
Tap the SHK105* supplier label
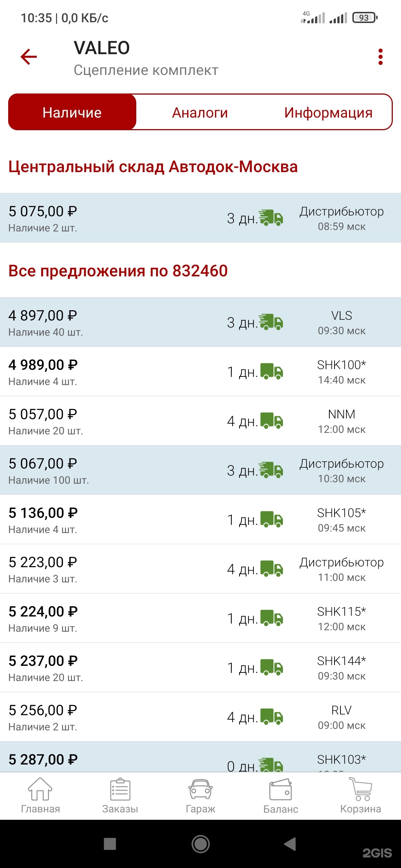pos(341,513)
